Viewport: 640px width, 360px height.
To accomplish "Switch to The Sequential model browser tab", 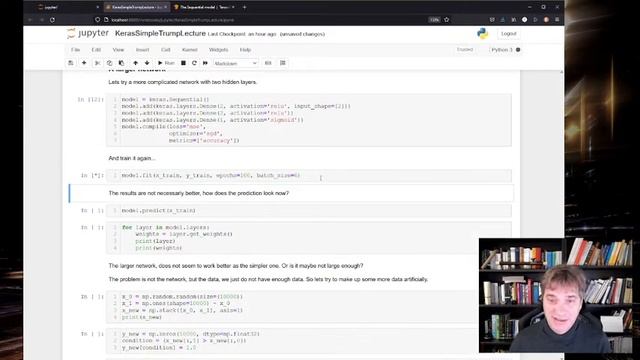I will click(x=204, y=7).
